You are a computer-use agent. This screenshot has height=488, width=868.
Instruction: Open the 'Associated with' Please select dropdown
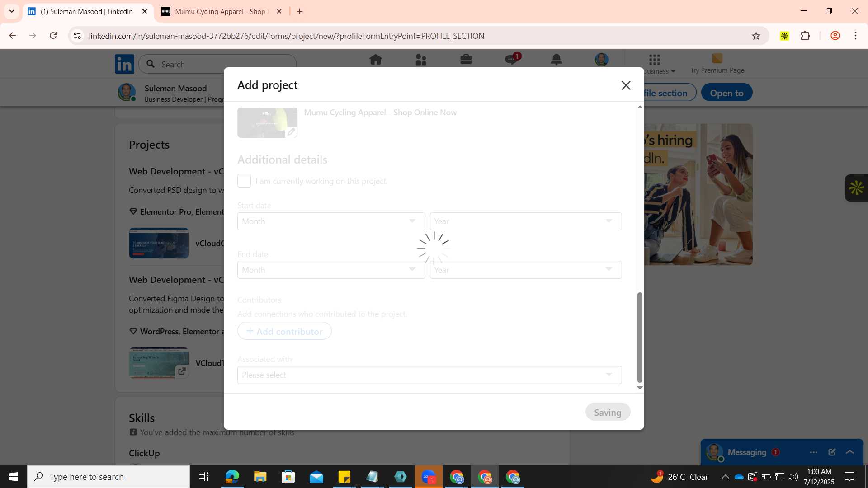click(x=429, y=375)
